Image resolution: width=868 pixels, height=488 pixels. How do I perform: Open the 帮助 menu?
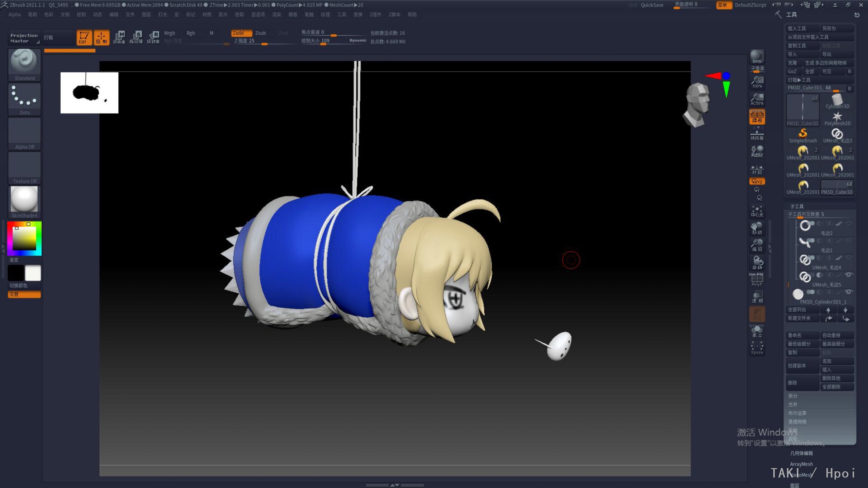coord(412,15)
